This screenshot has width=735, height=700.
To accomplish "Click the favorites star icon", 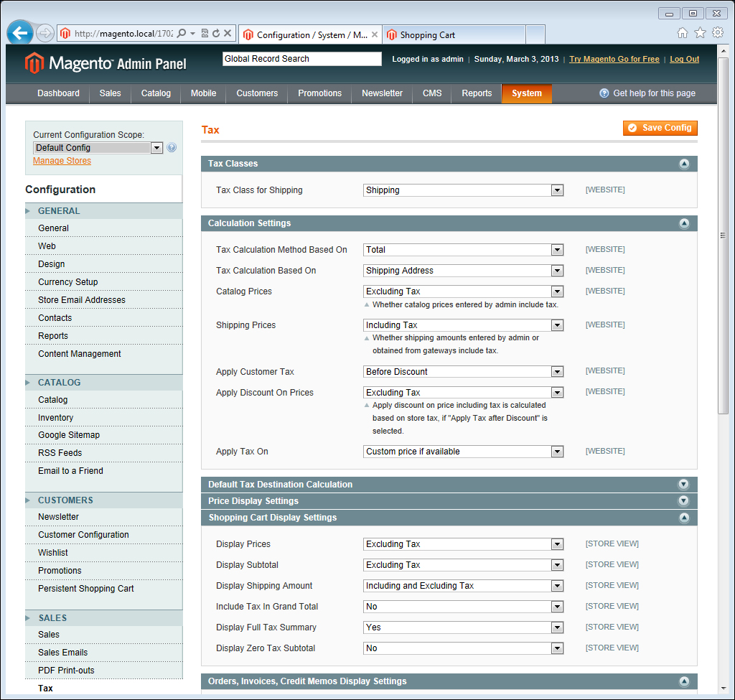I will tap(700, 33).
